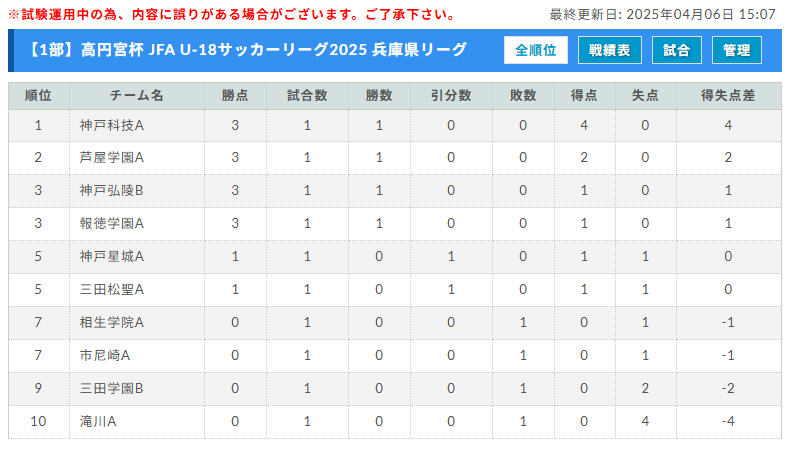The width and height of the screenshot is (798, 454).
Task: Open the 戦績表 tab
Action: [609, 50]
